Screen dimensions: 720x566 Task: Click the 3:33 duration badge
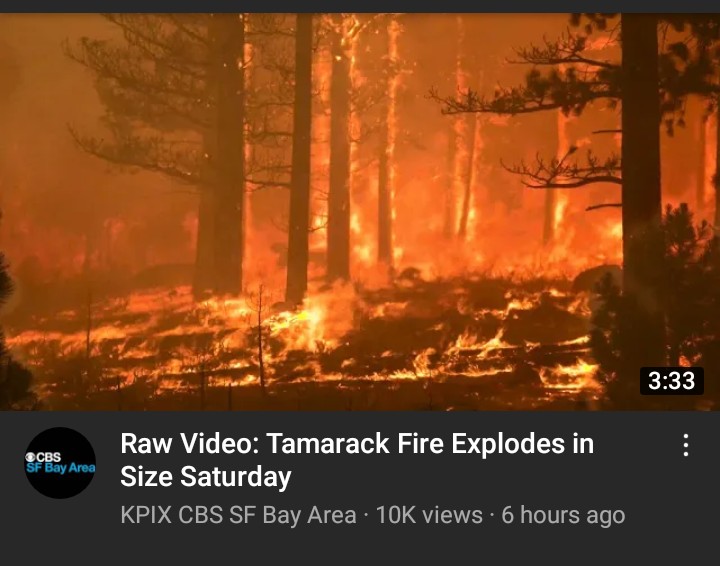tap(672, 381)
